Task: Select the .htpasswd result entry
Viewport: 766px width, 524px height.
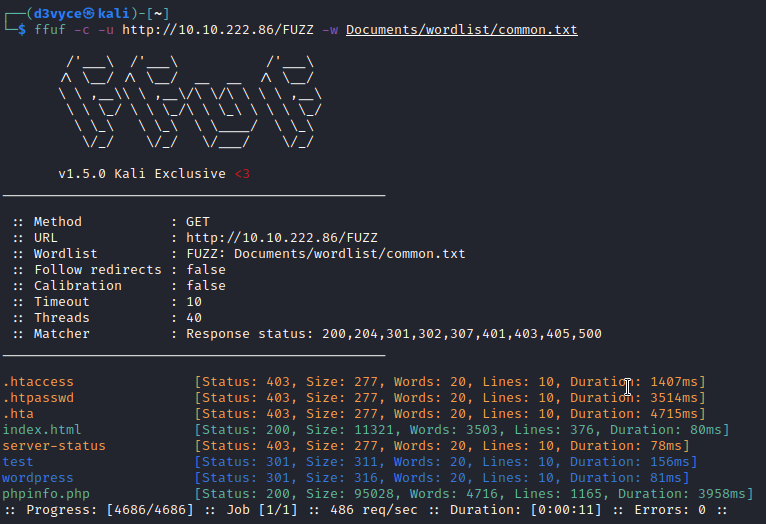Action: tap(38, 398)
